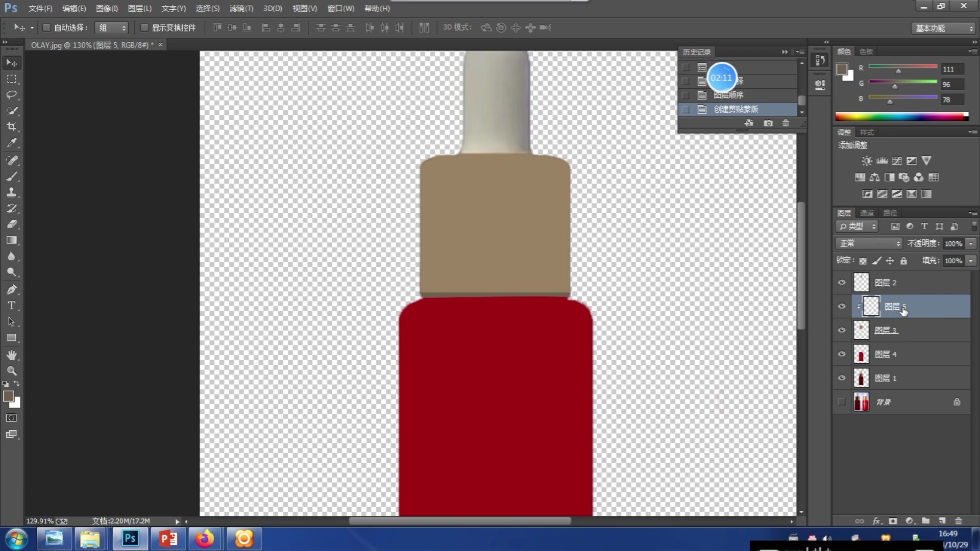Select the Lasso tool
Viewport: 980px width, 551px height.
pos(12,95)
